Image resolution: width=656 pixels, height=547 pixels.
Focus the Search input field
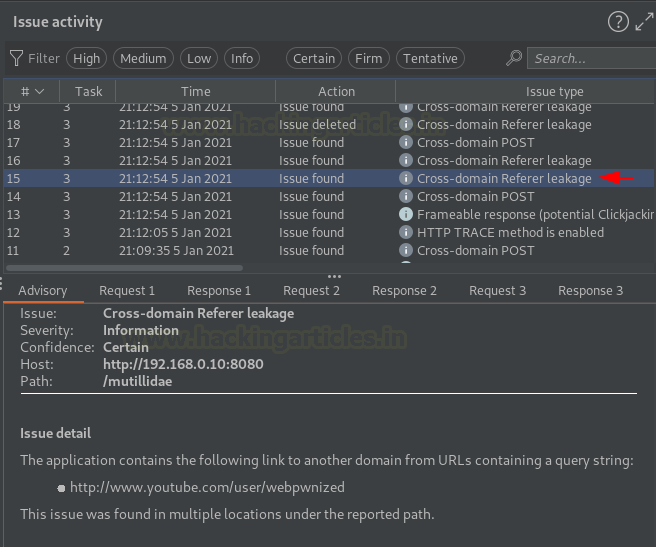pos(590,59)
